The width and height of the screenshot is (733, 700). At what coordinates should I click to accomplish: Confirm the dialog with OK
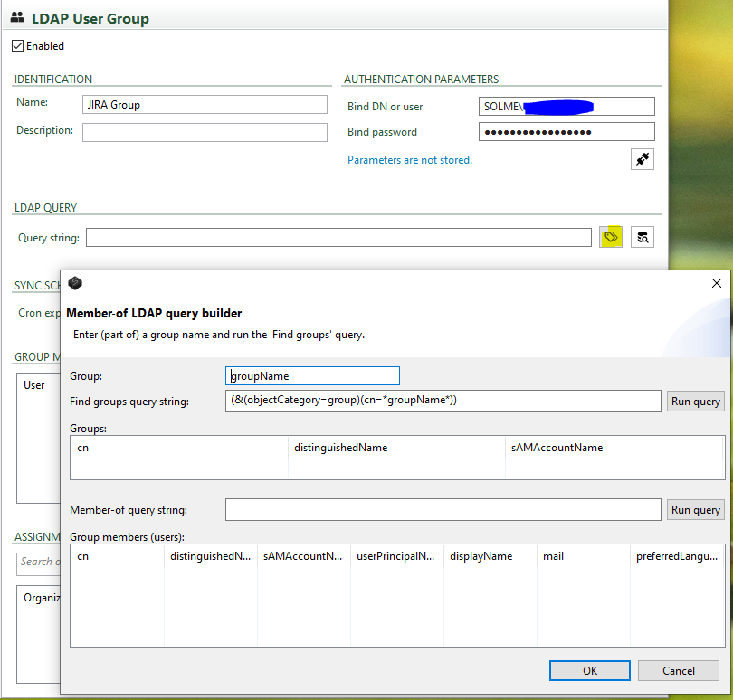tap(590, 670)
